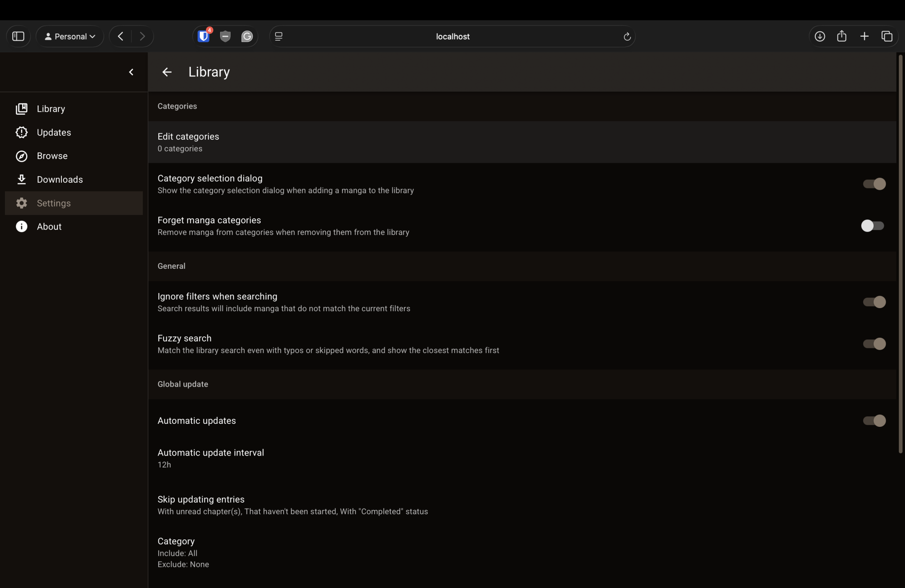905x588 pixels.
Task: Click the page reader icon in address bar
Action: tap(279, 36)
